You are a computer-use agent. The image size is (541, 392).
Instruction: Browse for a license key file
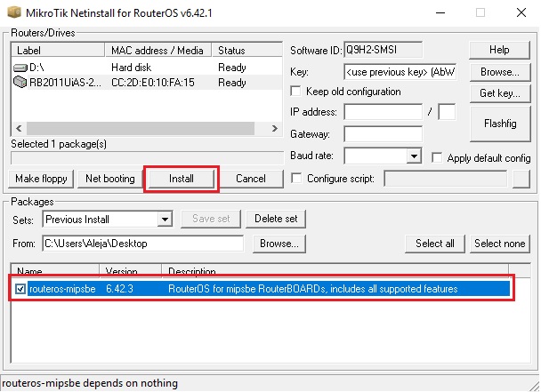500,72
